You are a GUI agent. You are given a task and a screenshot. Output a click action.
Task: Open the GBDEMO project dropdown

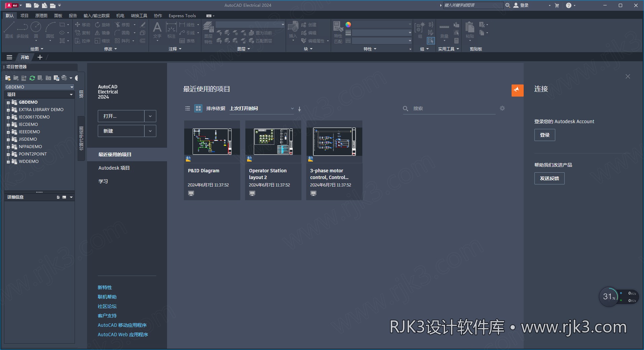pyautogui.click(x=39, y=87)
